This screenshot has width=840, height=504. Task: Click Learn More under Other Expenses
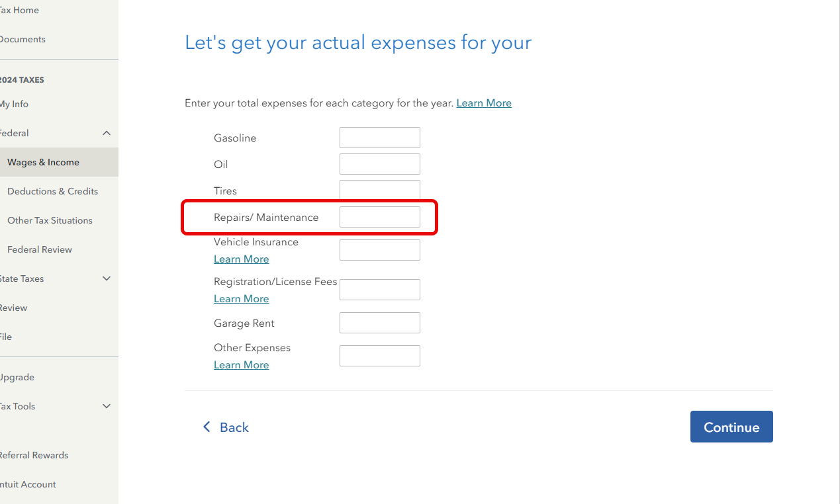tap(241, 365)
